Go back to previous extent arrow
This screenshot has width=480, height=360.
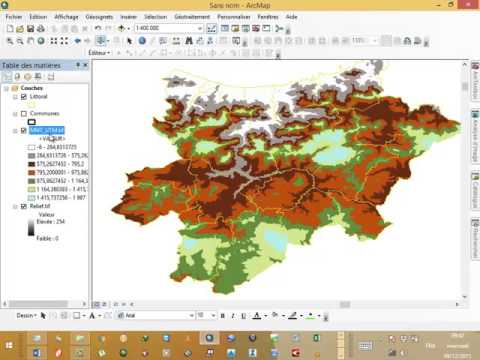(x=77, y=41)
